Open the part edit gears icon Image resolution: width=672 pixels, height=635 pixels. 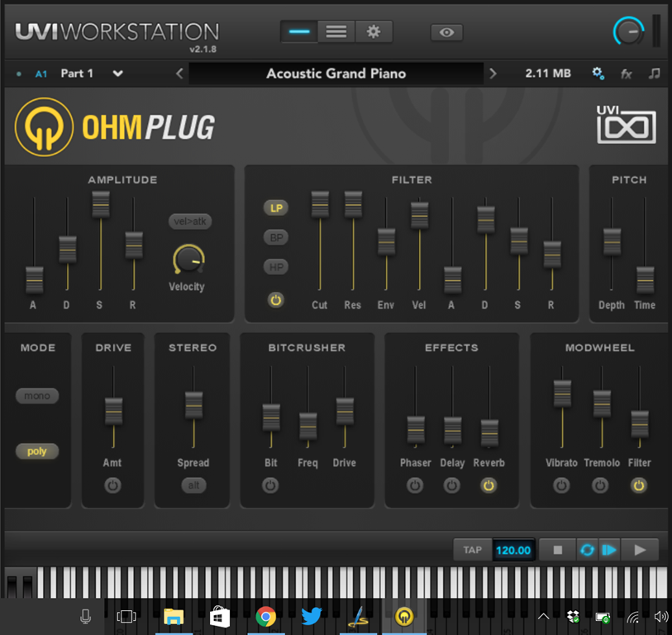coord(598,74)
